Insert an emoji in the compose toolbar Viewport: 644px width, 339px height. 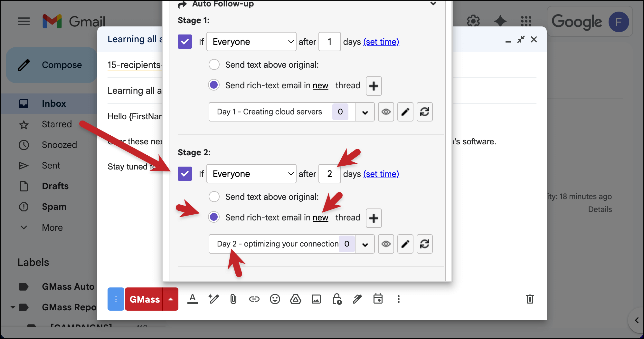275,299
